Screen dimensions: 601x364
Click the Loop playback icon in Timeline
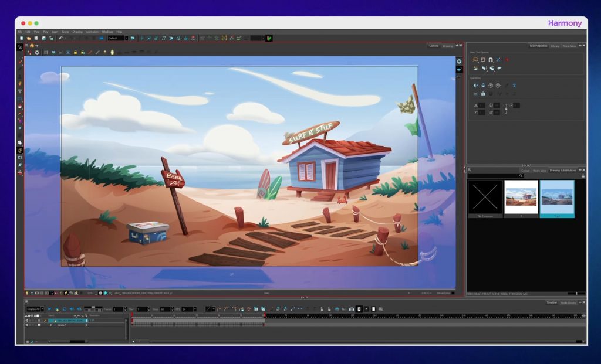point(64,309)
